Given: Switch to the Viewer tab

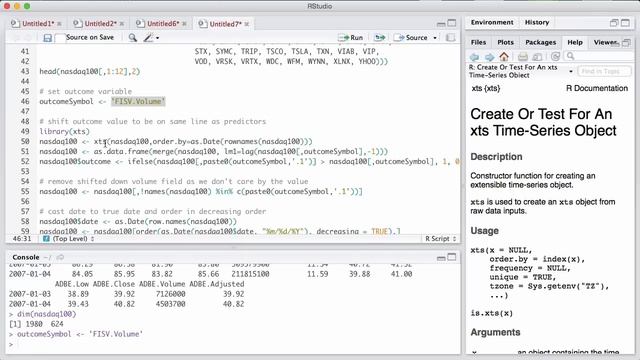Looking at the screenshot, I should (x=605, y=42).
